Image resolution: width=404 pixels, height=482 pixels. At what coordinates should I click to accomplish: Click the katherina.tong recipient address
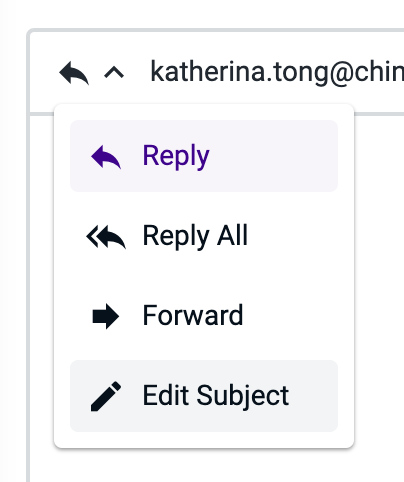[277, 72]
